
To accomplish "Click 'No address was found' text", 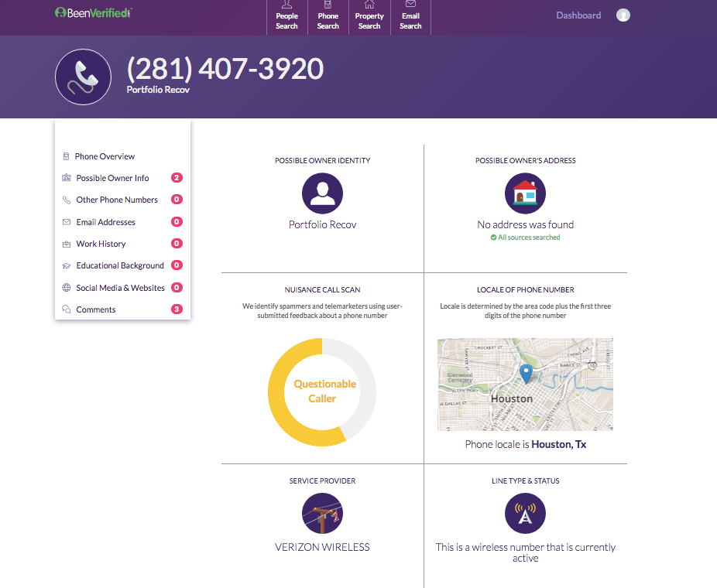I will pos(526,225).
